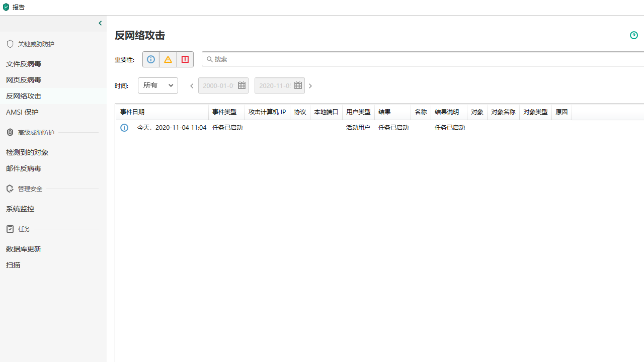Screen dimensions: 644x362
Task: Open the start date calendar picker
Action: tap(241, 85)
